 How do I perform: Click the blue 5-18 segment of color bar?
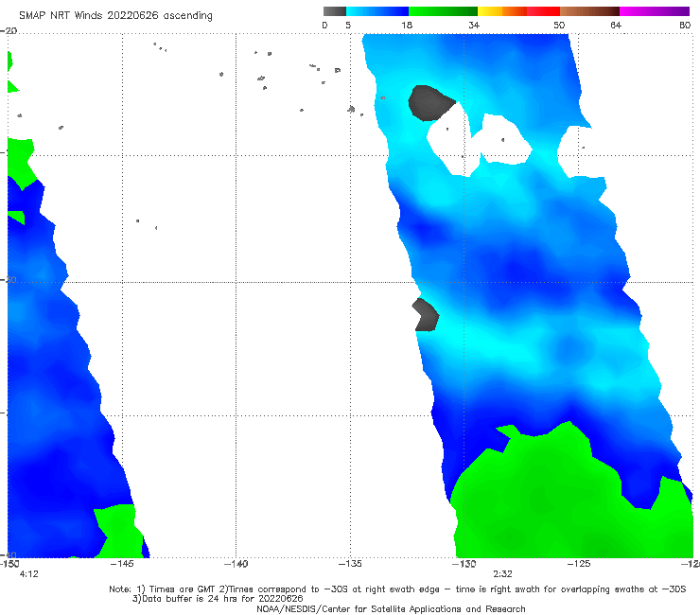(x=377, y=11)
